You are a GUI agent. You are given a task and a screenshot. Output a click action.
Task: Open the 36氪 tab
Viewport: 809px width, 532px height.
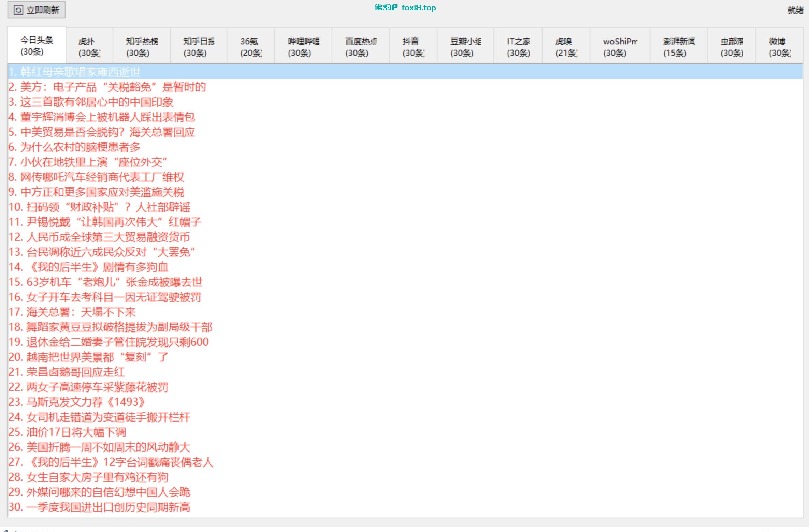pos(250,47)
